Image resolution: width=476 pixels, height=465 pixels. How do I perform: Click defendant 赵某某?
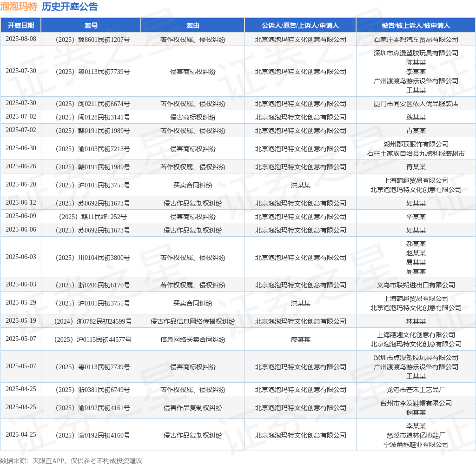tap(416, 253)
